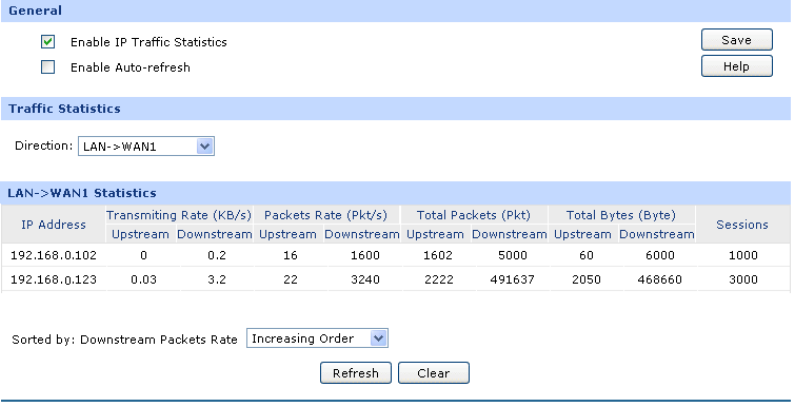Image resolution: width=794 pixels, height=406 pixels.
Task: Click the Enable Auto-refresh label text
Action: click(130, 68)
